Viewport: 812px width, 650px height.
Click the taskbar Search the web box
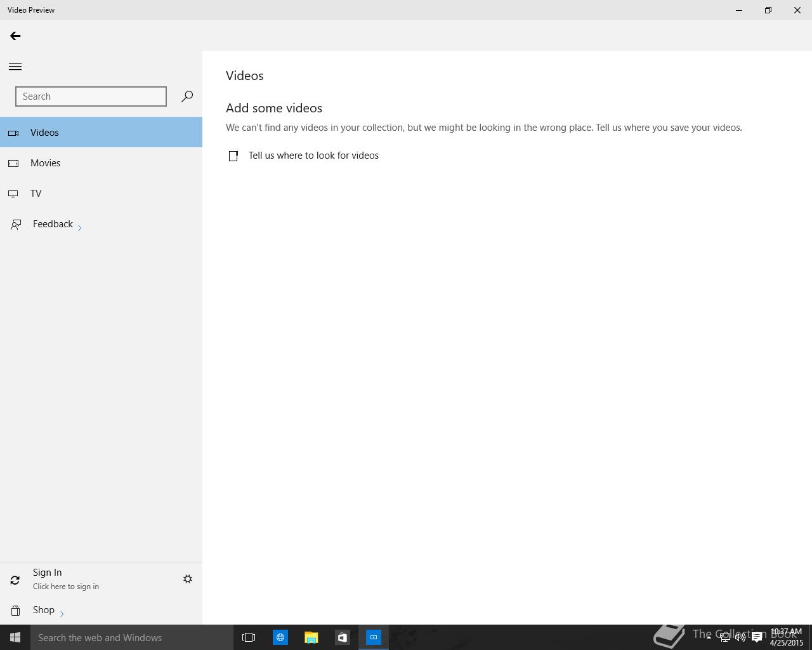(132, 637)
